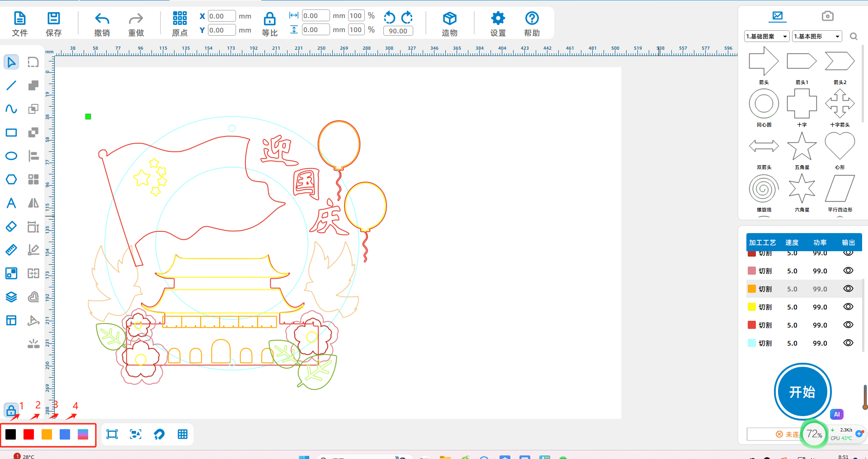Viewport: 868px width, 459px height.
Task: Select the hexagon polygon tool
Action: (11, 179)
